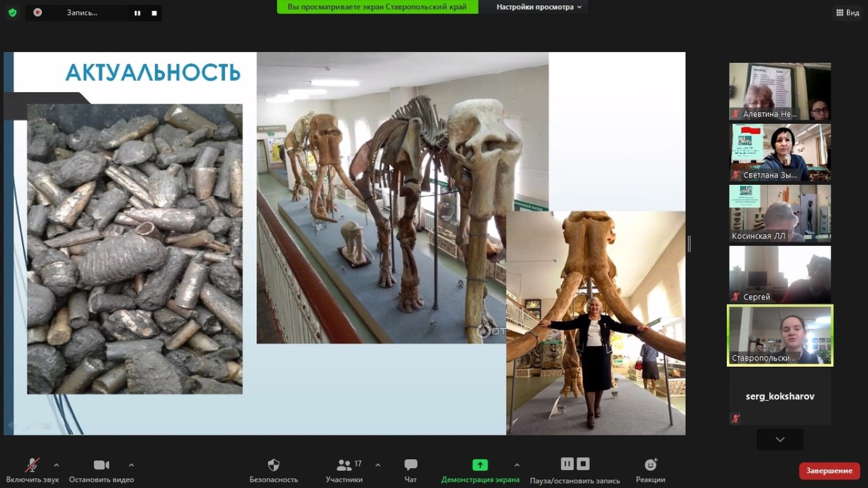This screenshot has width=868, height=488.
Task: Toggle camera with Остановить видео
Action: 101,470
